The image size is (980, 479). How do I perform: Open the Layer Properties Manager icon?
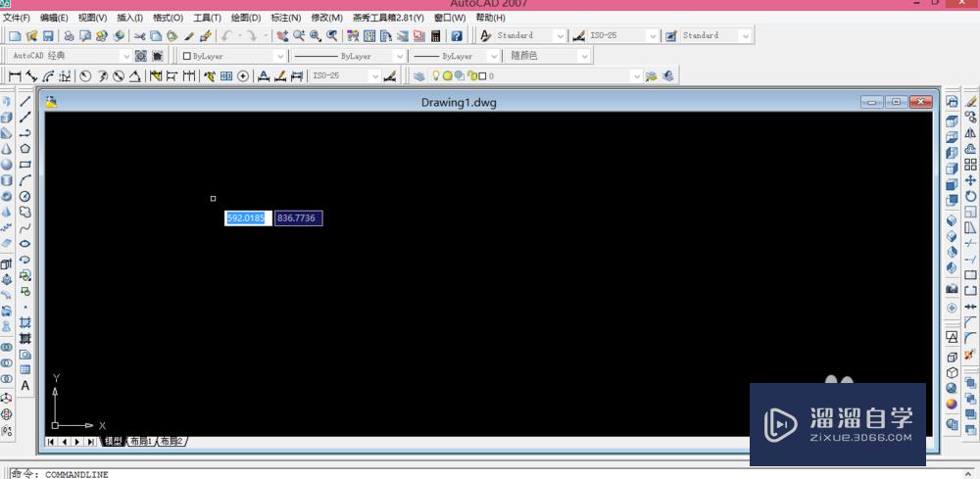click(418, 76)
